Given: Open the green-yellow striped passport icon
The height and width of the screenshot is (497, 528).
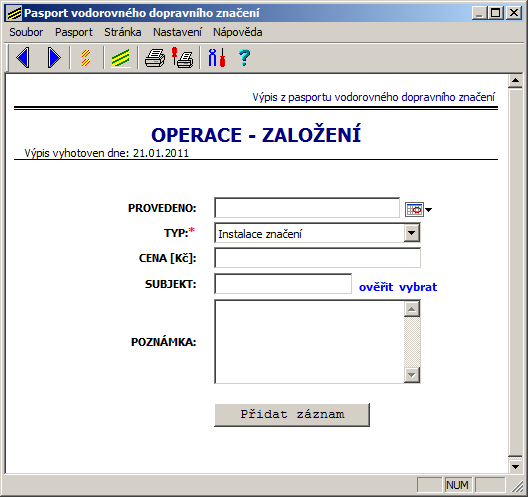Looking at the screenshot, I should pyautogui.click(x=121, y=58).
